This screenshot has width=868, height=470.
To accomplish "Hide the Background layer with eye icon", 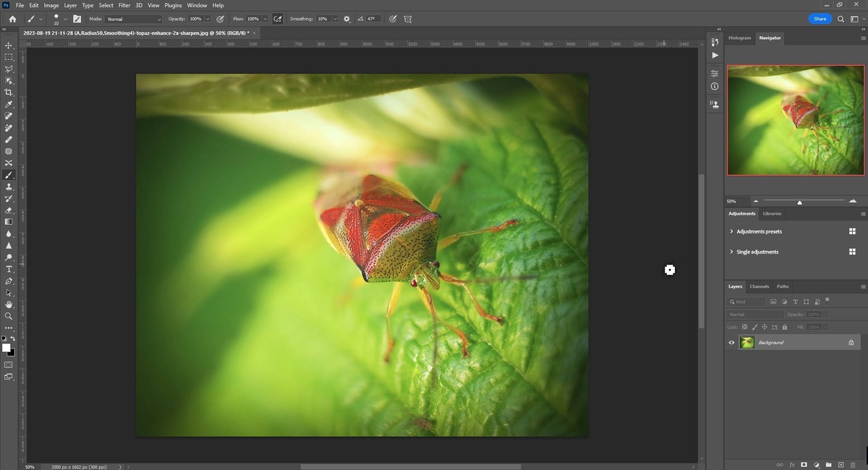I will 731,343.
